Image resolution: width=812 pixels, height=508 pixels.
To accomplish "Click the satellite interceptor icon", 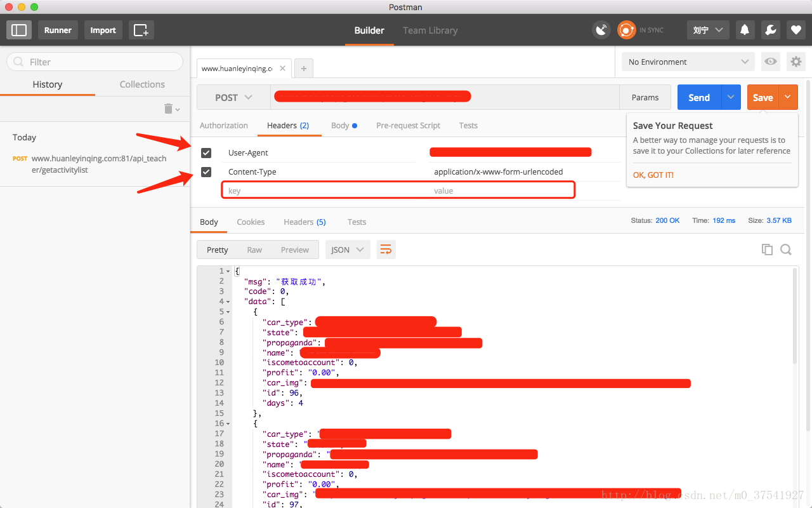I will pos(601,30).
